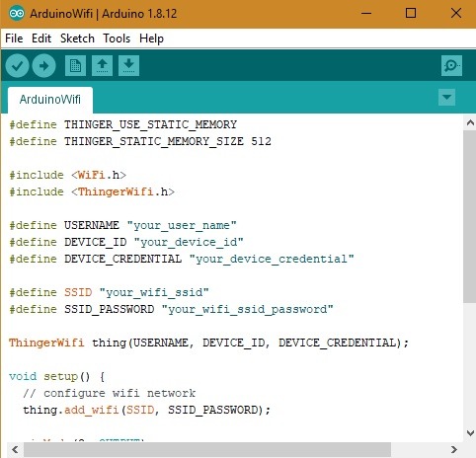Close the Arduino window
The height and width of the screenshot is (458, 476).
pyautogui.click(x=456, y=14)
